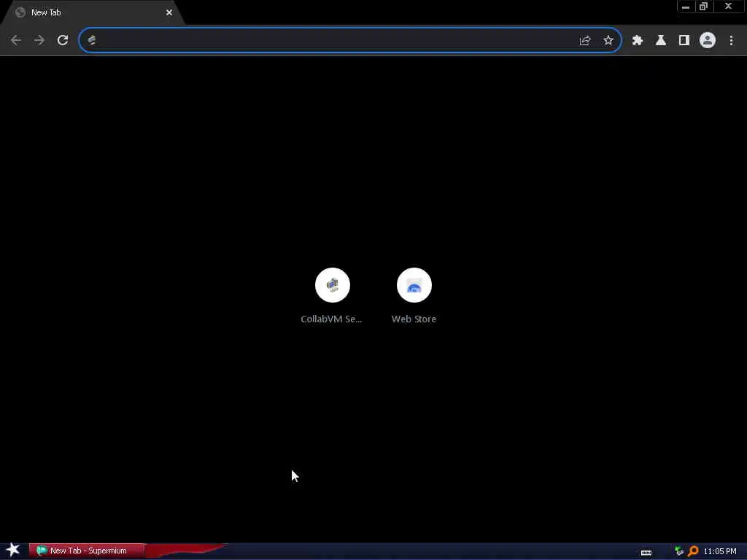The width and height of the screenshot is (747, 560).
Task: Restore down the browser window
Action: (703, 7)
